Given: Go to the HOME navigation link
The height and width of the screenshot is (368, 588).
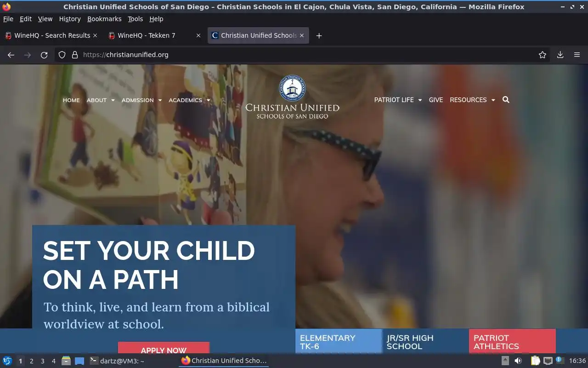Looking at the screenshot, I should tap(71, 100).
